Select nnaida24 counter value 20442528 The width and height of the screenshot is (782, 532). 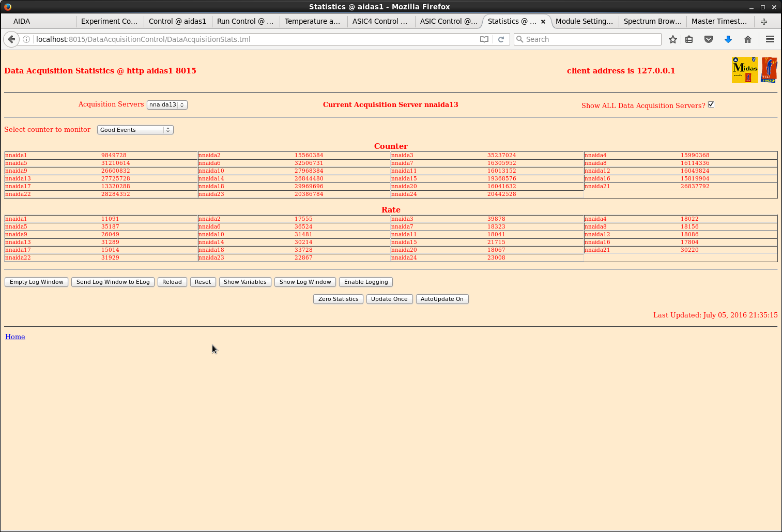pos(501,194)
